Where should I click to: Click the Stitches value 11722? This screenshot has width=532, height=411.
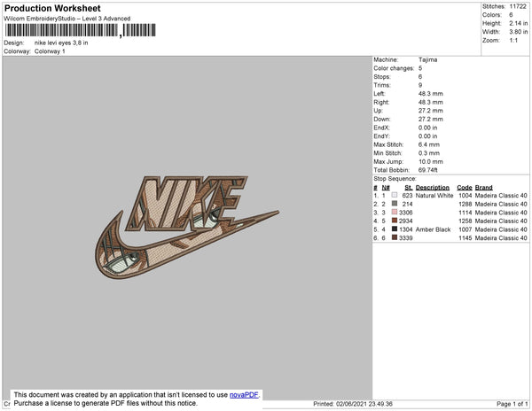pyautogui.click(x=518, y=6)
